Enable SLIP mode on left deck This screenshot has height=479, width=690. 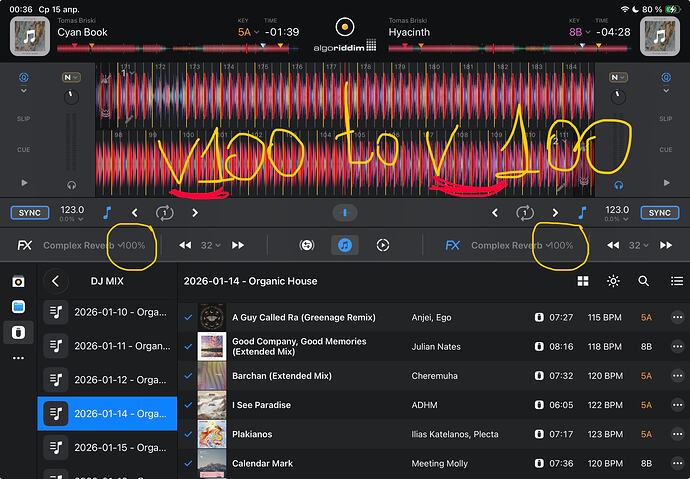coord(24,119)
